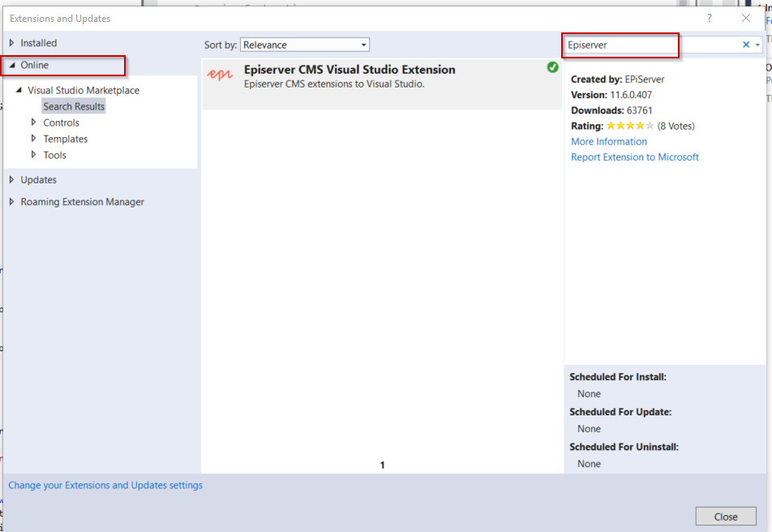Close the Extensions and Updates dialog window

click(x=746, y=18)
